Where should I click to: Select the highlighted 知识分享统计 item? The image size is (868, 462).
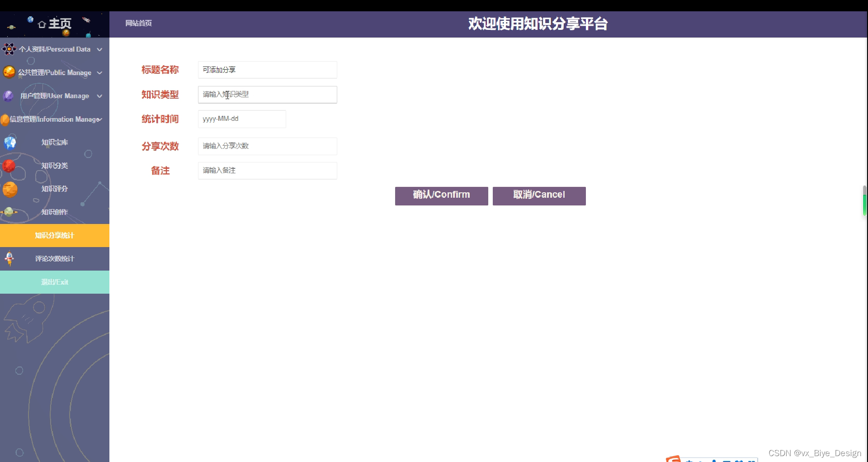pyautogui.click(x=55, y=235)
